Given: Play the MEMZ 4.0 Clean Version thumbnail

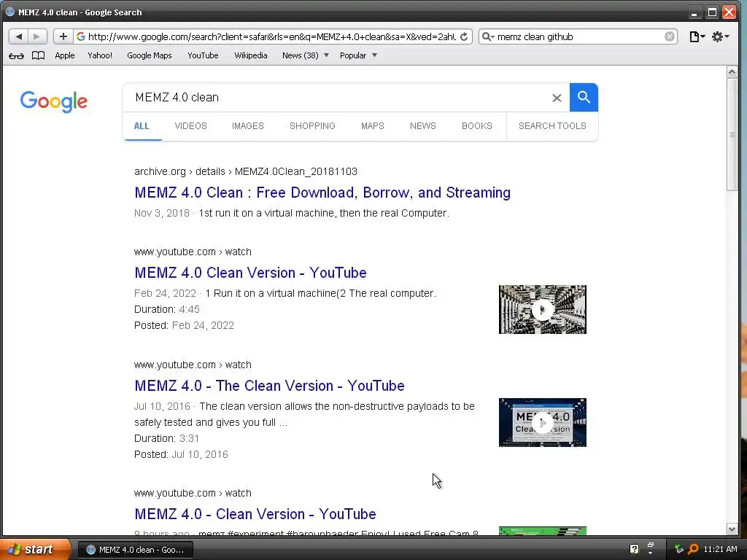Looking at the screenshot, I should tap(543, 422).
